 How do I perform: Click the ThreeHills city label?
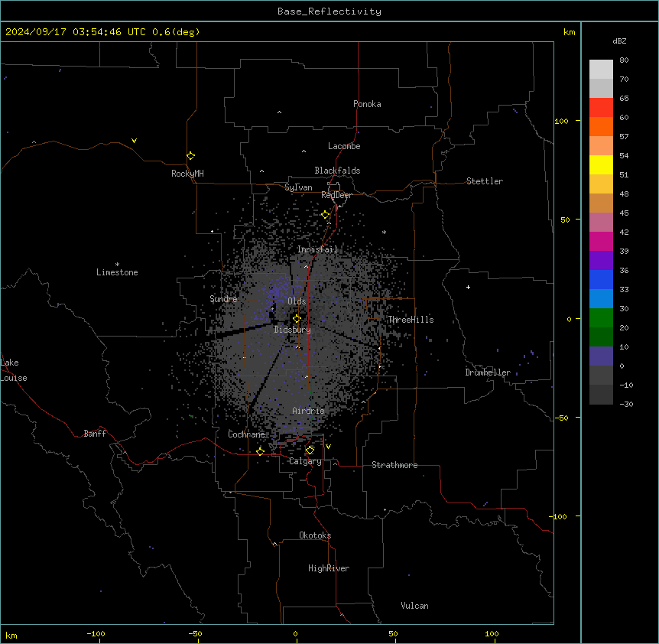point(411,320)
